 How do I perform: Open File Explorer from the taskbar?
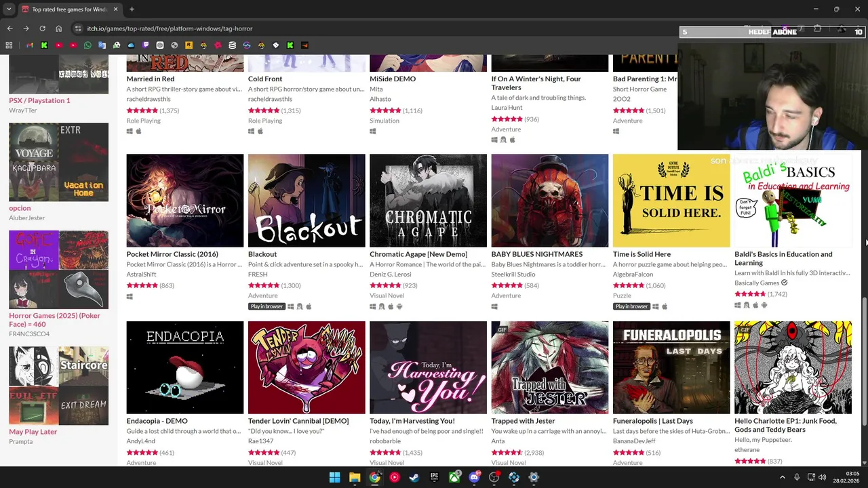[354, 477]
